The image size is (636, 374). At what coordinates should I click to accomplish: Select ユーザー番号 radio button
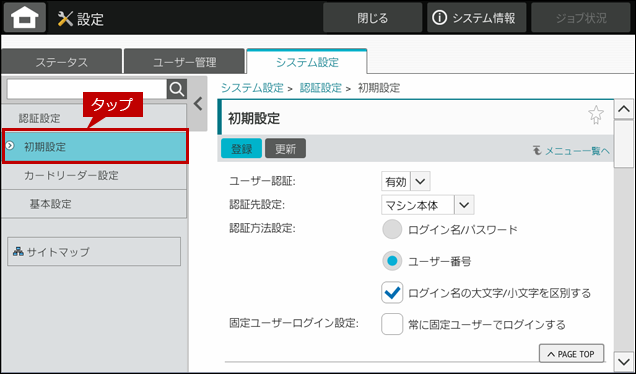(x=392, y=261)
